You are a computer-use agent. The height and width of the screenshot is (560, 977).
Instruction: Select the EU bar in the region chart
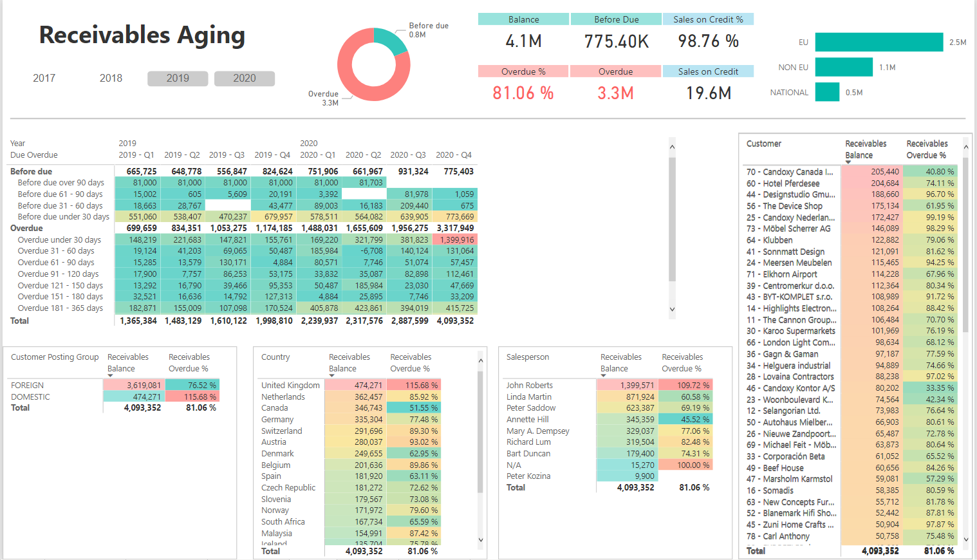click(x=879, y=42)
